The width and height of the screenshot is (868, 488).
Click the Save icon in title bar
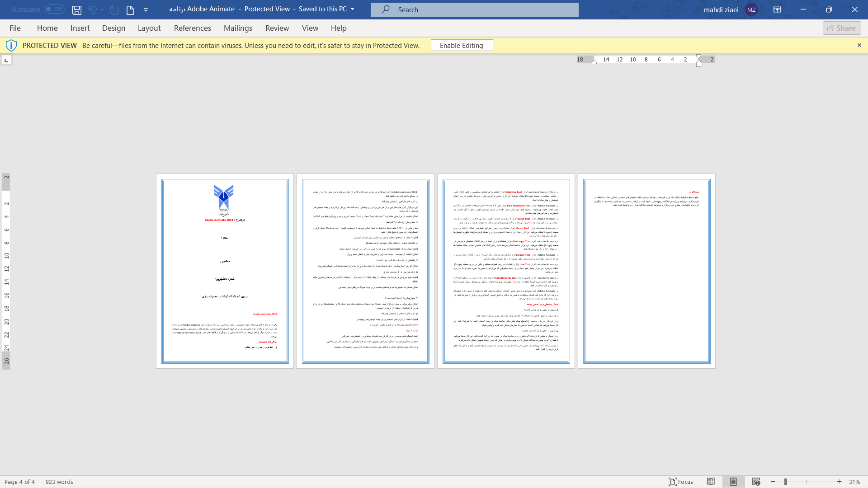[x=77, y=9]
